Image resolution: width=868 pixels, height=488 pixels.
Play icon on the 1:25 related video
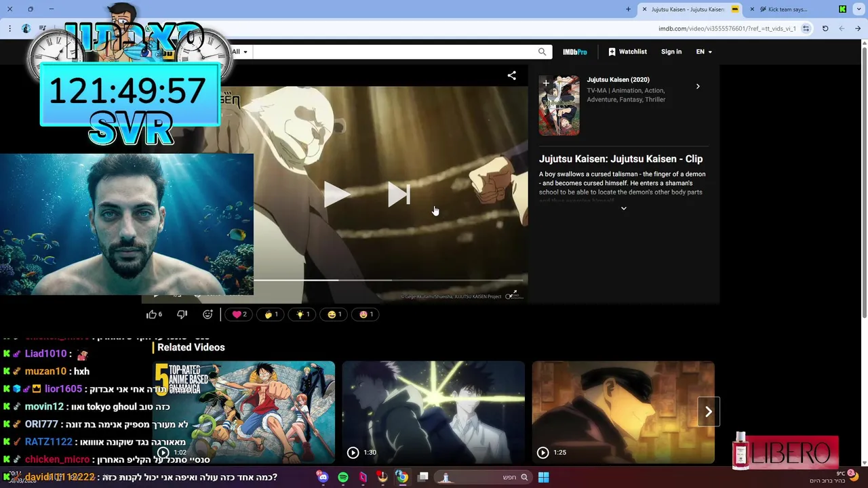(x=542, y=453)
